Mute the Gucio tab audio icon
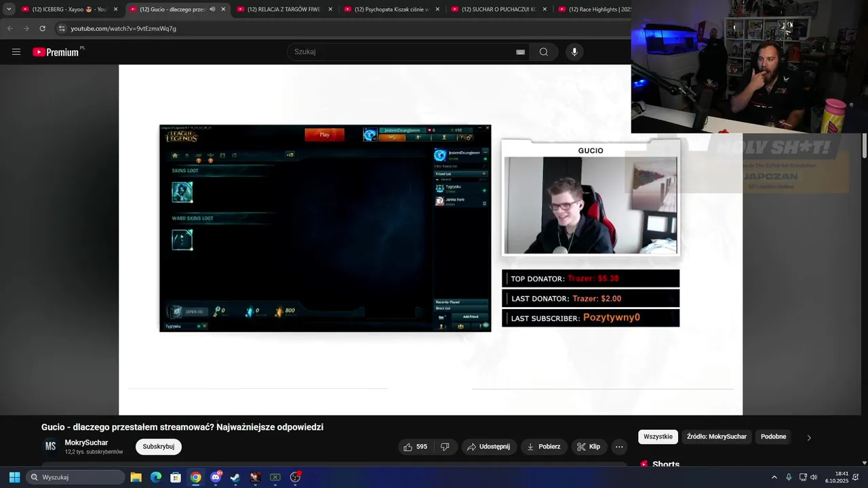This screenshot has height=488, width=868. click(x=212, y=9)
